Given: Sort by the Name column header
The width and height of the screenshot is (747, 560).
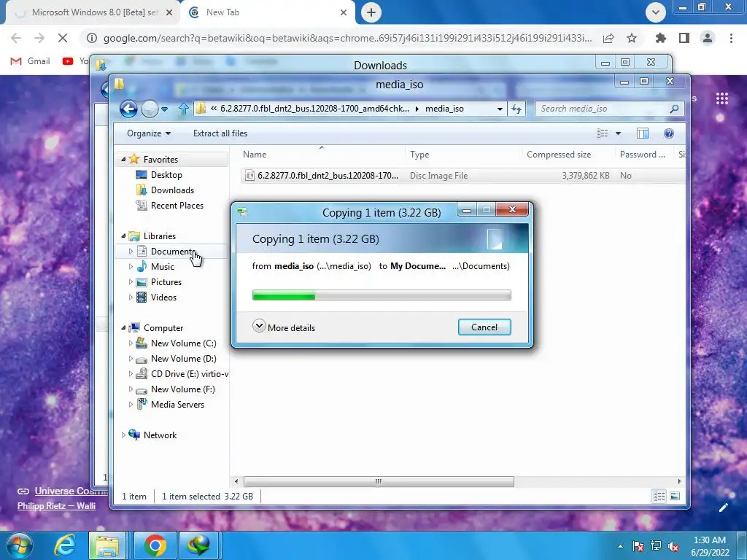Looking at the screenshot, I should click(x=322, y=155).
